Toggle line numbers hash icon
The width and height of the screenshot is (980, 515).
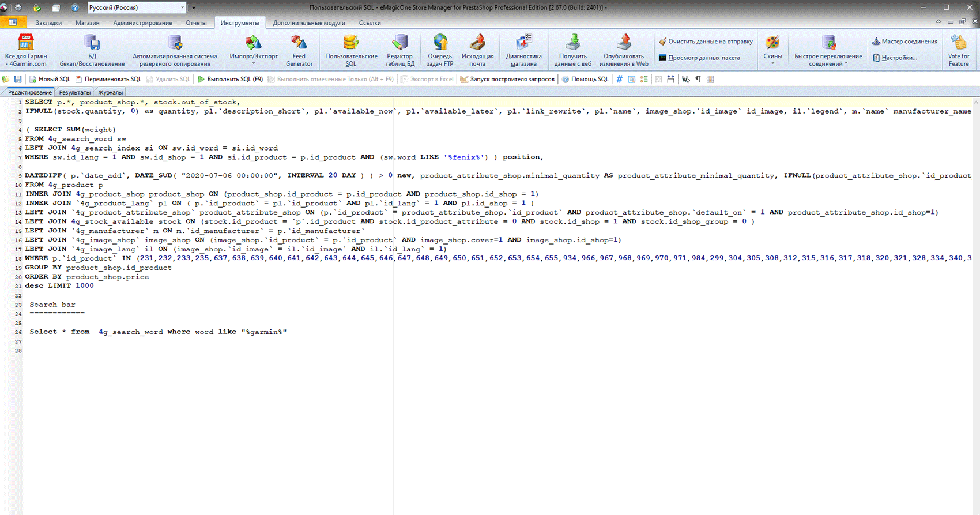pos(619,79)
